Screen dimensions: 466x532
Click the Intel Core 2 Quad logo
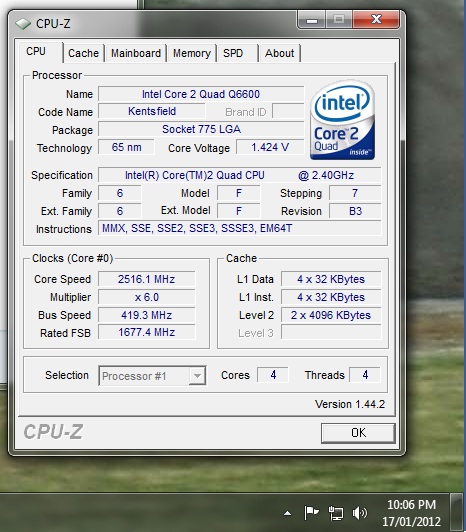342,120
